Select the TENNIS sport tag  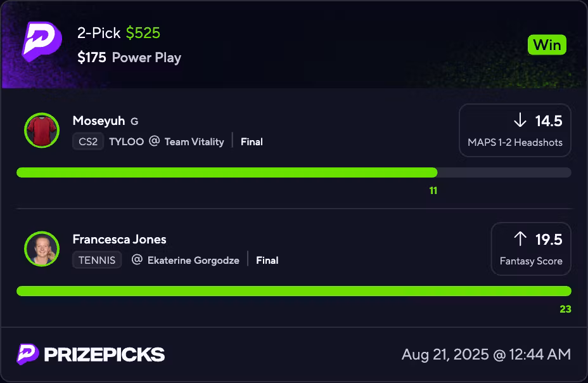tap(97, 260)
